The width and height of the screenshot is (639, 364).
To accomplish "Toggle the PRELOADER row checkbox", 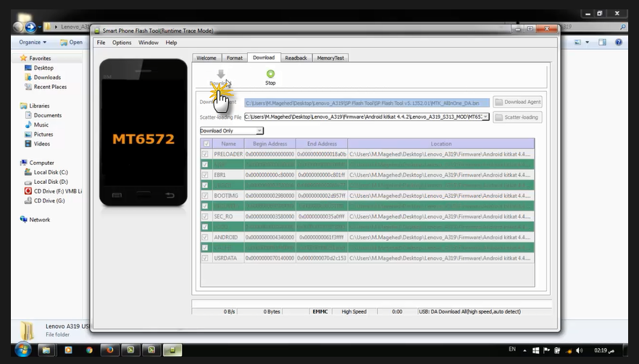I will 205,154.
